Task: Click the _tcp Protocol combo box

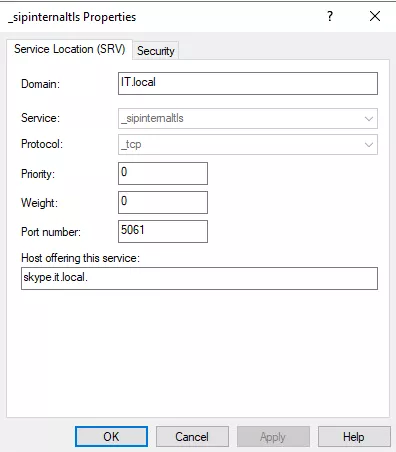Action: point(248,144)
